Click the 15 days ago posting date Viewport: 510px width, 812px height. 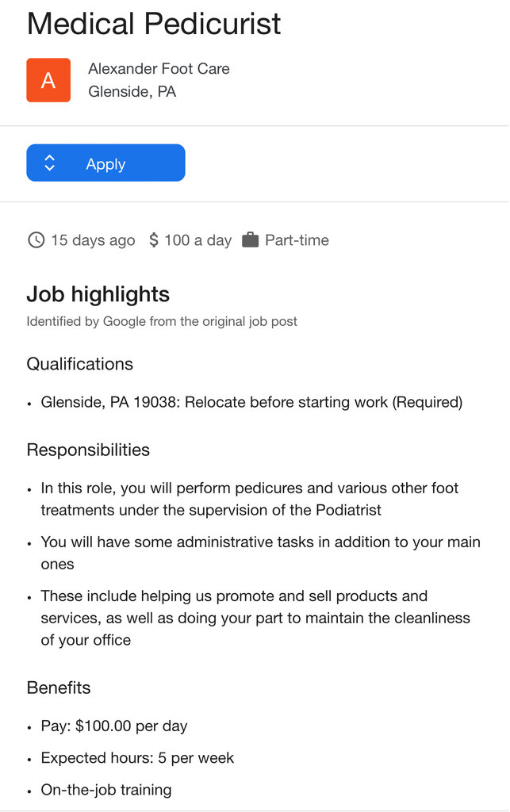(93, 240)
